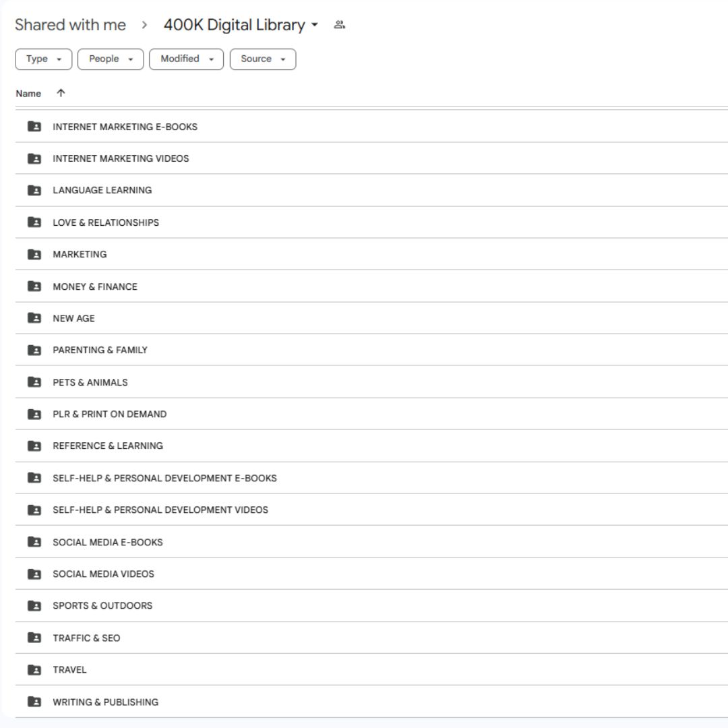Click the shared folder icon beside NEW AGE
Image resolution: width=728 pixels, height=728 pixels.
point(34,318)
